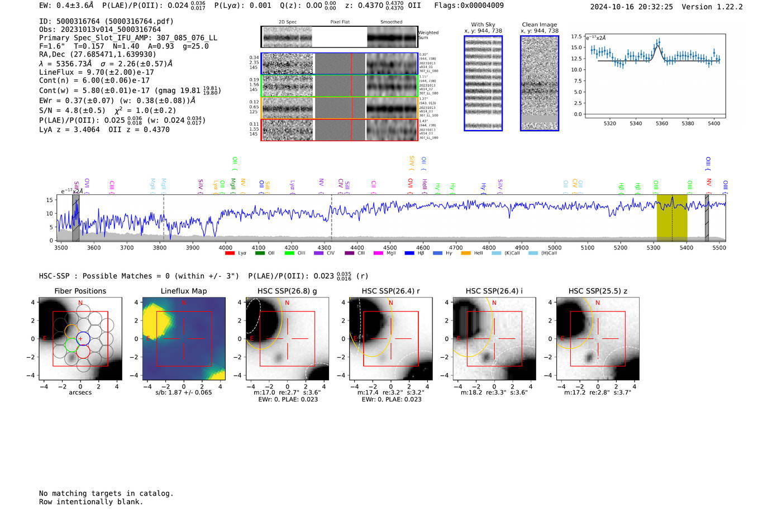Open the HSC SSP(26.4) i image
Screen dimensions: 782x532
click(x=494, y=339)
